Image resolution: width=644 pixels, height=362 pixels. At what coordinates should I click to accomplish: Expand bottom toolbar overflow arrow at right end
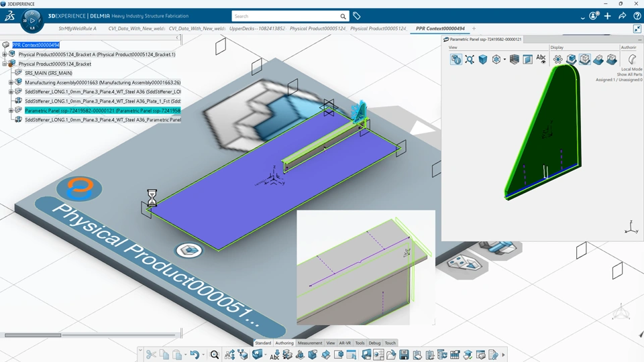tap(503, 355)
